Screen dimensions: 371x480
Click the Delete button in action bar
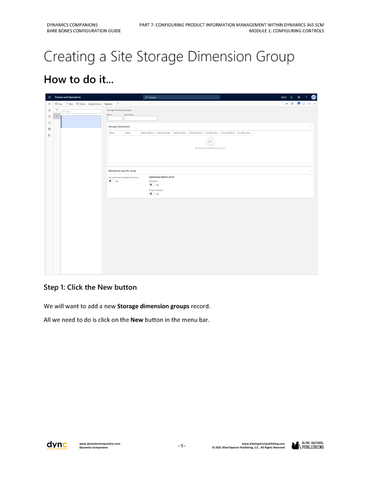[81, 104]
